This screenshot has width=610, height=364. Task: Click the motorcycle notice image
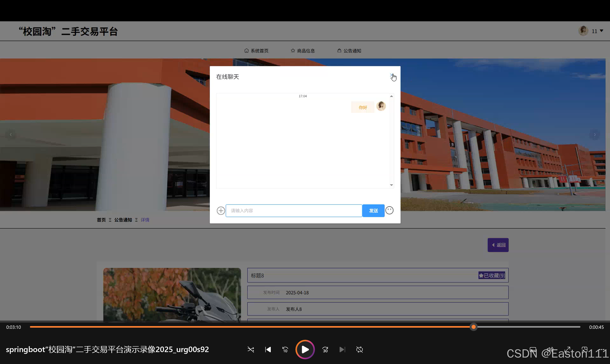(x=172, y=295)
